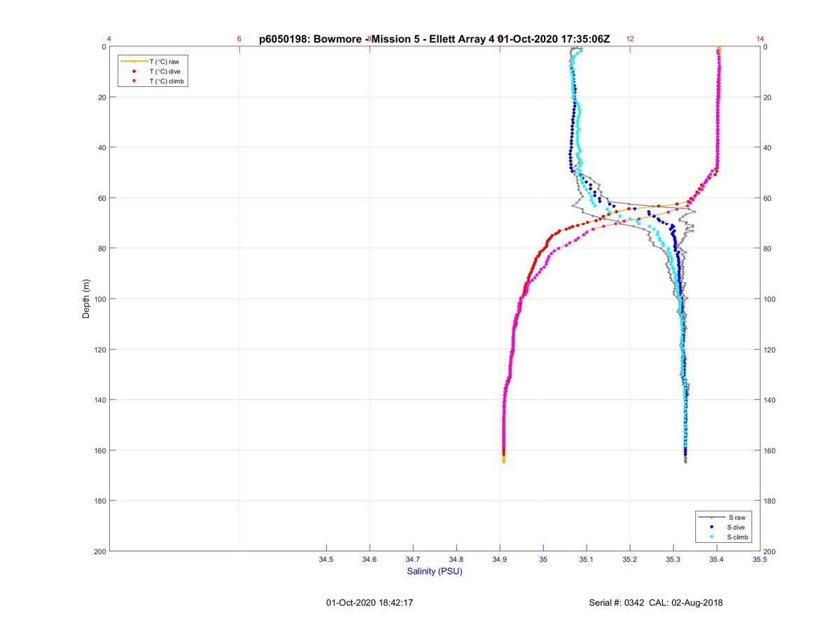Click the salinity tick label '34.9'
Image resolution: width=840 pixels, height=620 pixels.
coord(500,560)
